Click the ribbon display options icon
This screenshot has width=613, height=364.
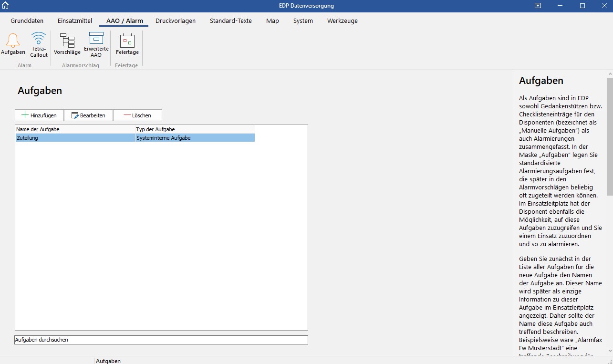[538, 6]
